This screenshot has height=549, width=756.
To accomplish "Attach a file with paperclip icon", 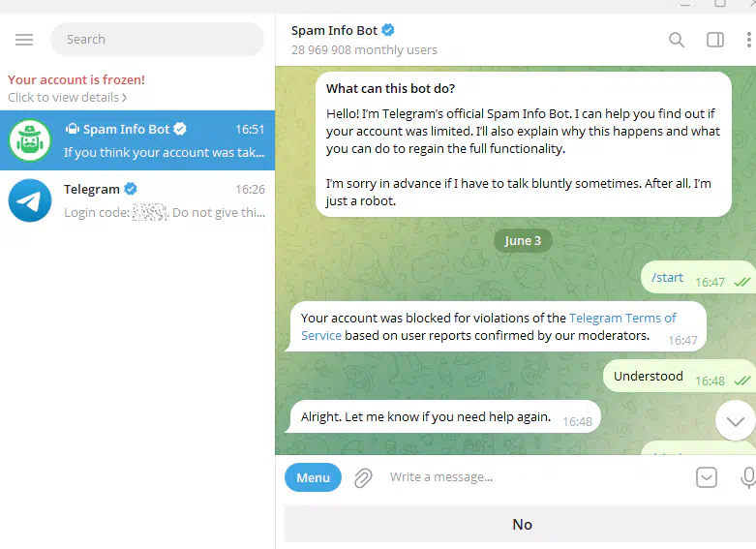I will [363, 478].
